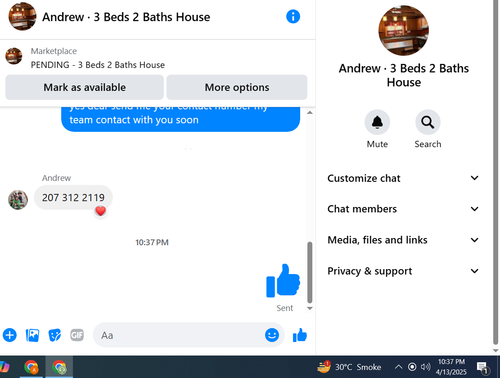Click the sender name Andrew above the message
500x378 pixels.
56,178
